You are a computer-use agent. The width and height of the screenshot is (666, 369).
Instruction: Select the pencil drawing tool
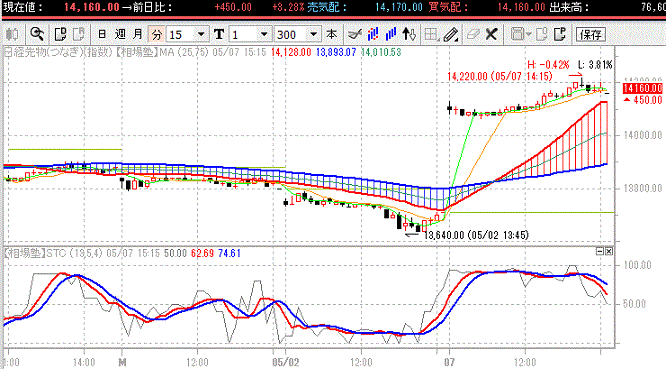pyautogui.click(x=451, y=34)
